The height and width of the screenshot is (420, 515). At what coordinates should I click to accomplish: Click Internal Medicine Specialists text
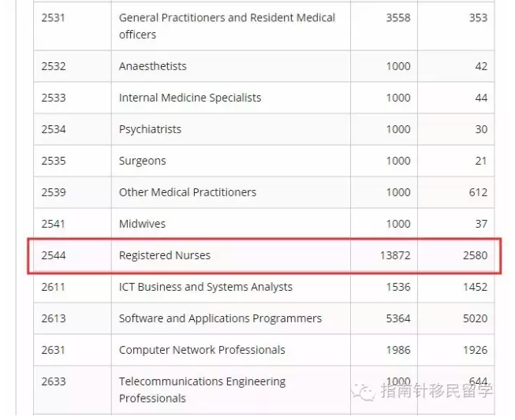click(190, 98)
